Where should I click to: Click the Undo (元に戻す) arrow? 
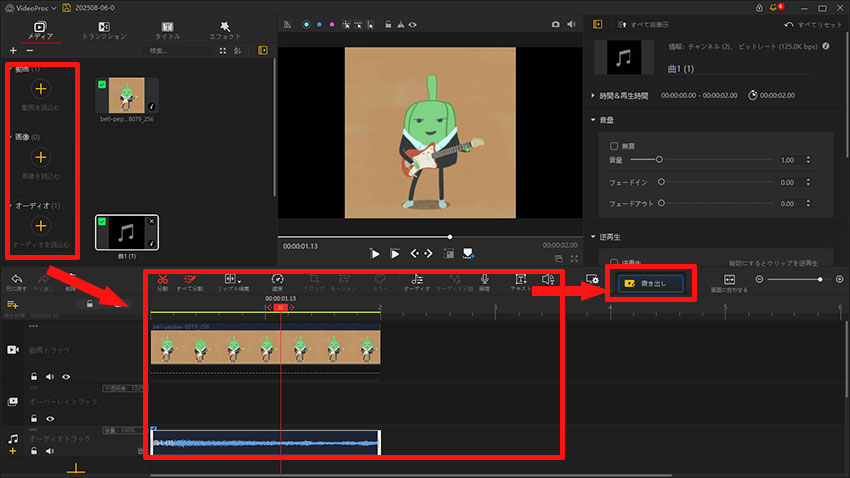(x=17, y=279)
